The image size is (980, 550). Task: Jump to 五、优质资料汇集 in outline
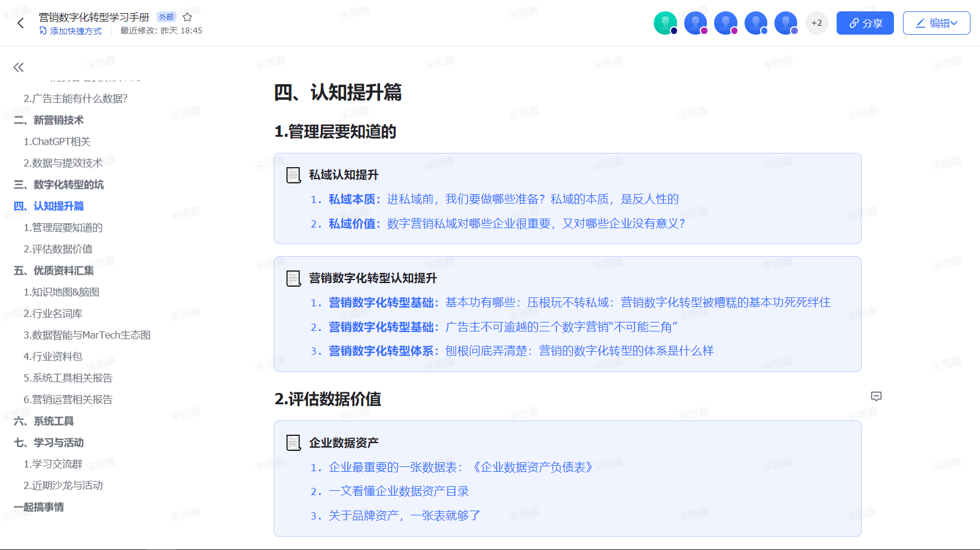coord(54,271)
